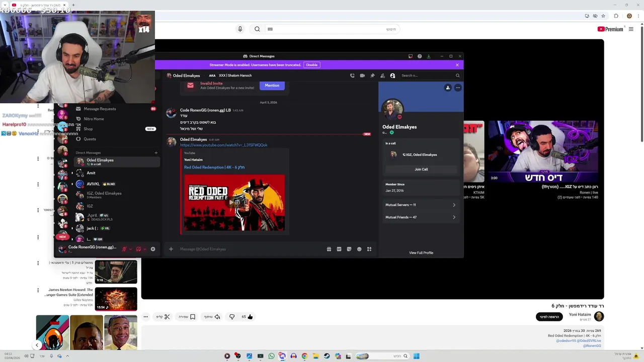This screenshot has width=644, height=362.
Task: Open YouTube video more actions menu
Action: pyautogui.click(x=145, y=317)
